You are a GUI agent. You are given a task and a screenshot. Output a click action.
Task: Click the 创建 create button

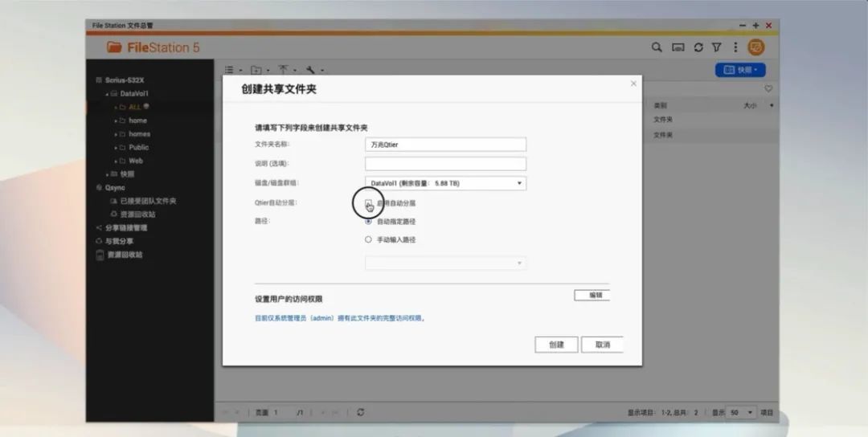556,345
